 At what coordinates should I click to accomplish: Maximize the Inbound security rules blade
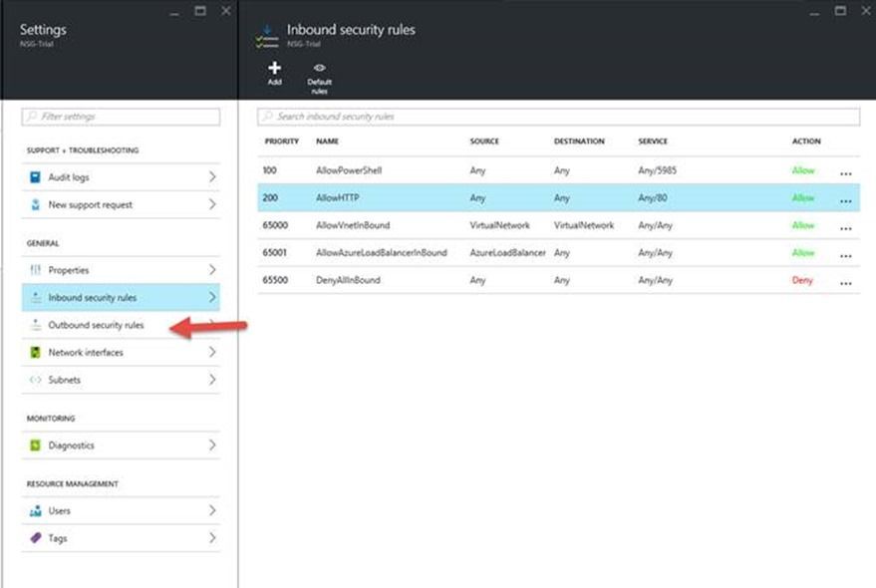point(840,11)
